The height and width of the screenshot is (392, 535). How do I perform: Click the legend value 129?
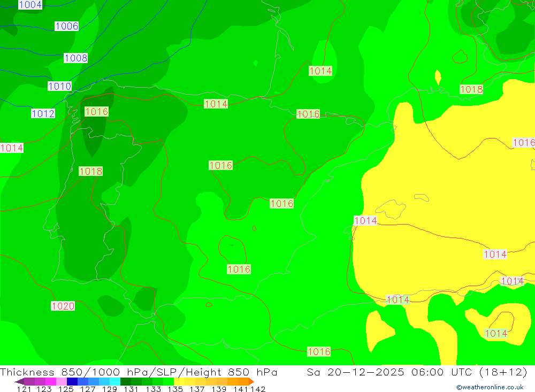[109, 389]
